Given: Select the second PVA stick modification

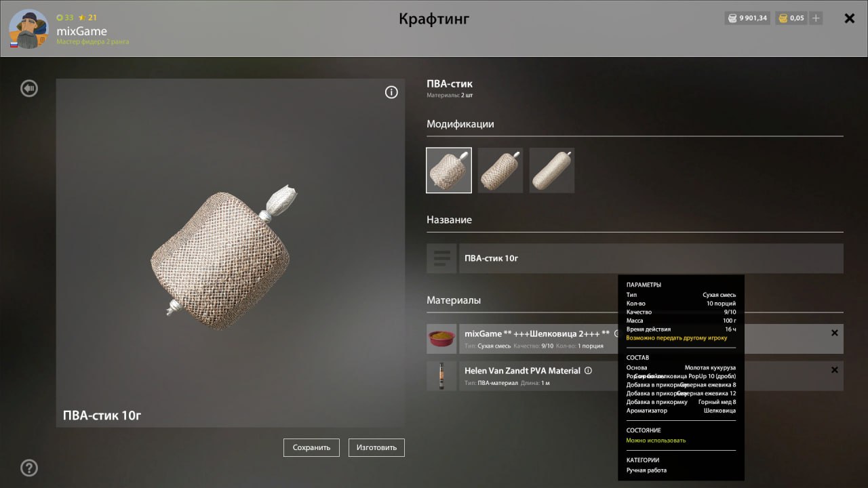Looking at the screenshot, I should tap(500, 171).
